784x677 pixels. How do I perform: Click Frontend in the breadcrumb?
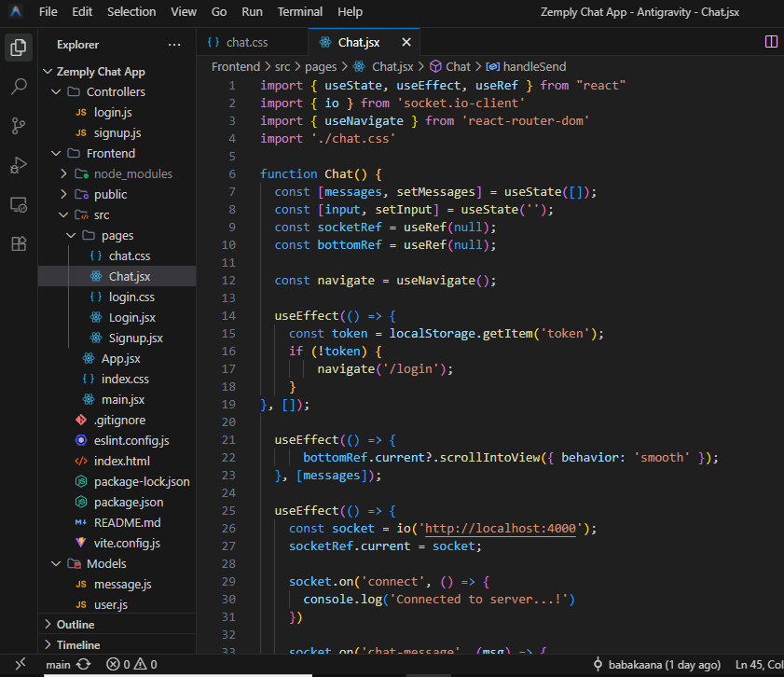pos(236,66)
